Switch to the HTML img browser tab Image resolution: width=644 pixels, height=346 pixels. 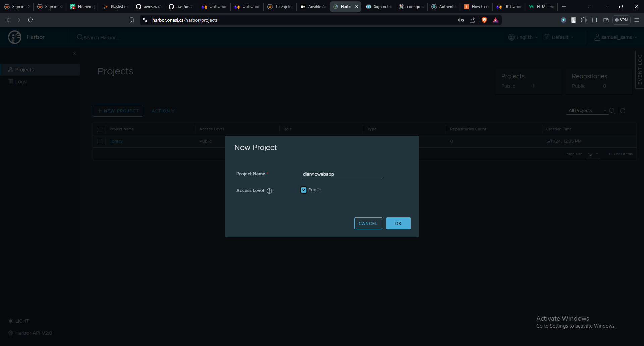pos(542,7)
